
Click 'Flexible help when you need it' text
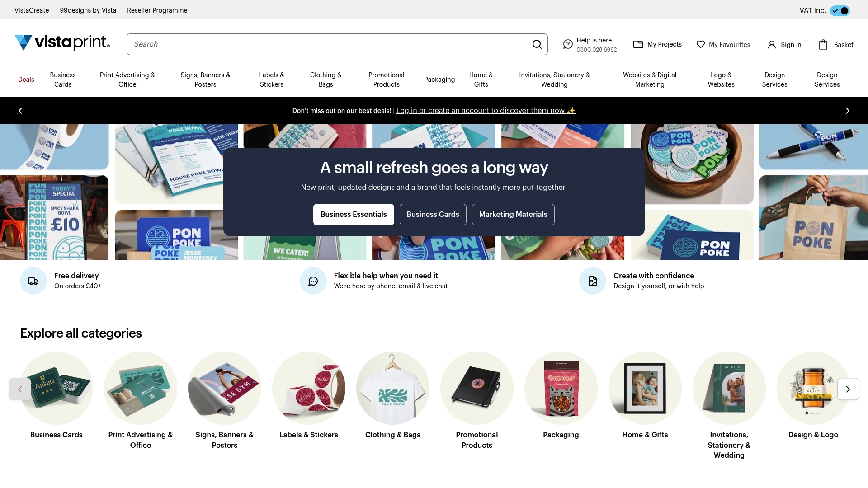tap(386, 276)
